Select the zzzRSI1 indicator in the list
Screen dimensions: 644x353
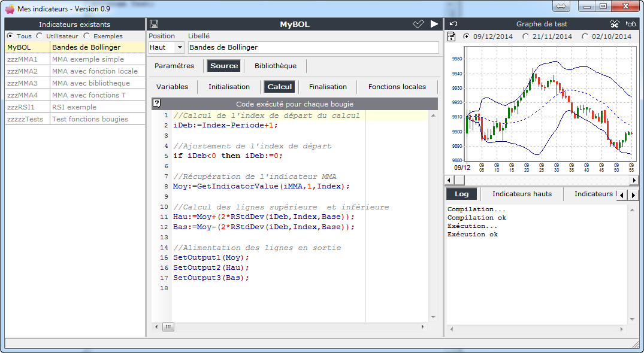click(x=22, y=107)
